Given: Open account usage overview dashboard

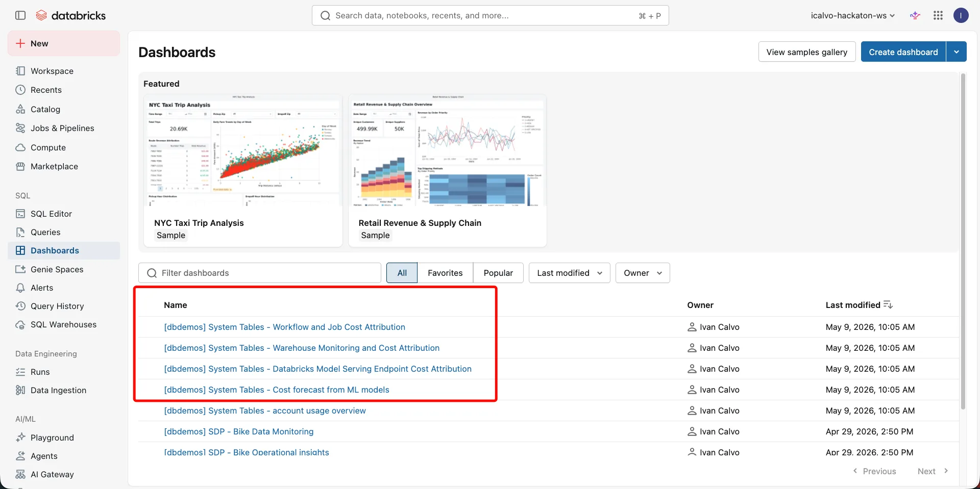Looking at the screenshot, I should click(265, 410).
